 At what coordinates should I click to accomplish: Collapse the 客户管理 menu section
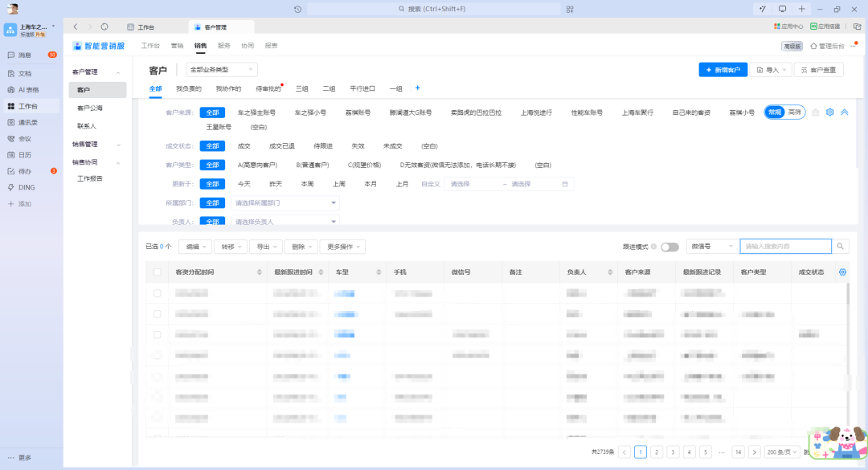(118, 72)
